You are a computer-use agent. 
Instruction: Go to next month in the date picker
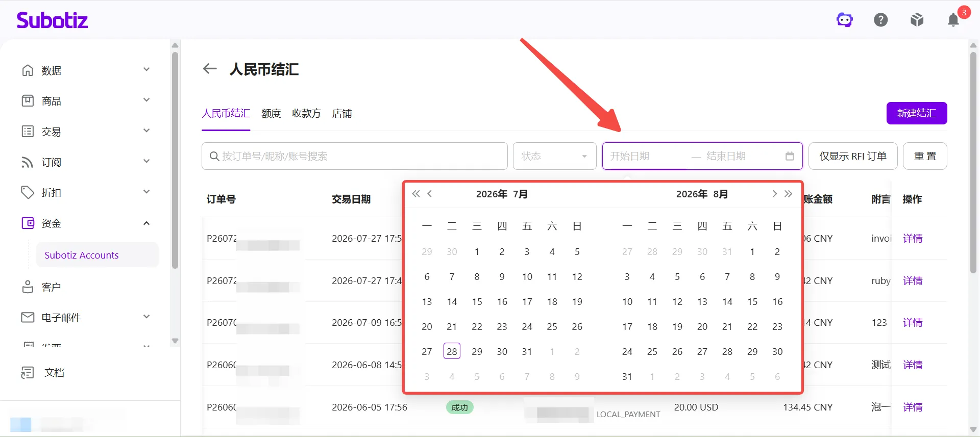click(774, 194)
